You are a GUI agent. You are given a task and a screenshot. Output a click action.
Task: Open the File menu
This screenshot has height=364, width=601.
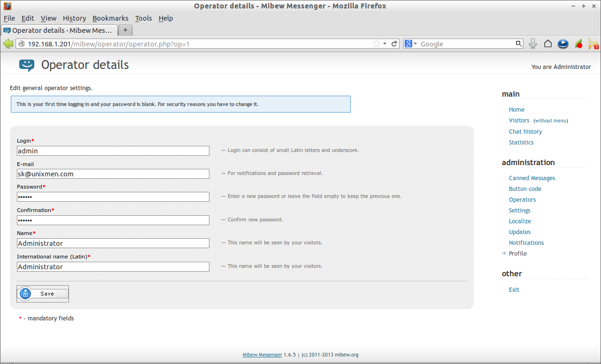tap(9, 18)
